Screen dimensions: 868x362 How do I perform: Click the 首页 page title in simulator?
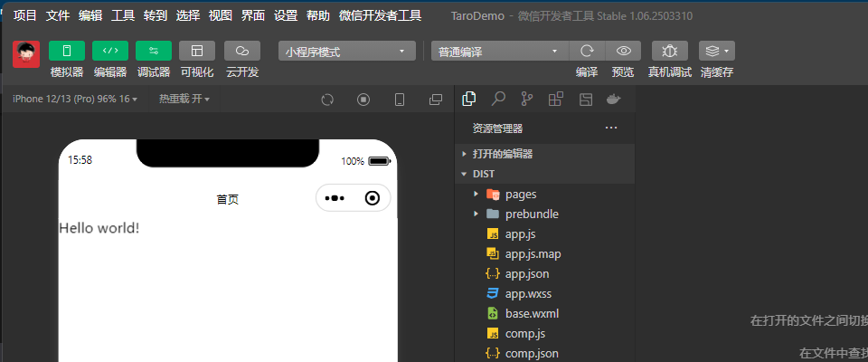[228, 200]
